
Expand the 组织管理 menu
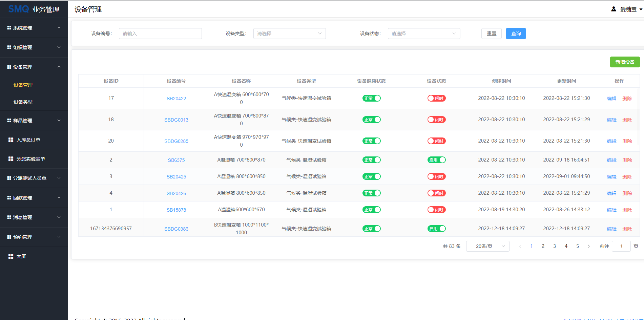(x=34, y=47)
